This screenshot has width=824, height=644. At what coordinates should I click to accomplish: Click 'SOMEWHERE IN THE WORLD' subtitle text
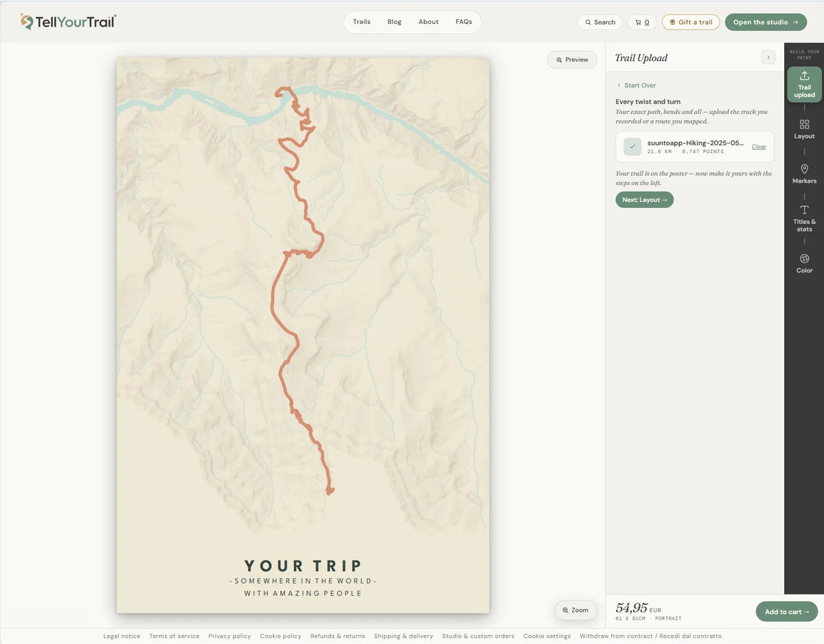pyautogui.click(x=303, y=581)
